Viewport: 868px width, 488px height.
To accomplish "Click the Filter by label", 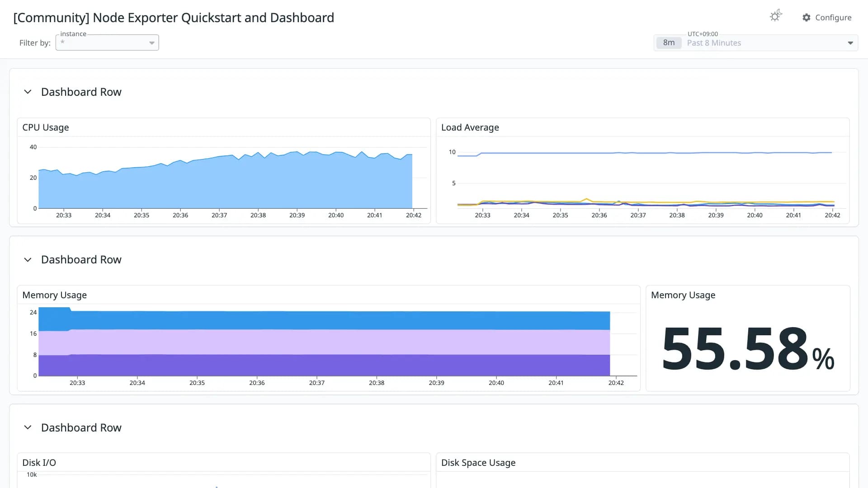I will (x=35, y=43).
